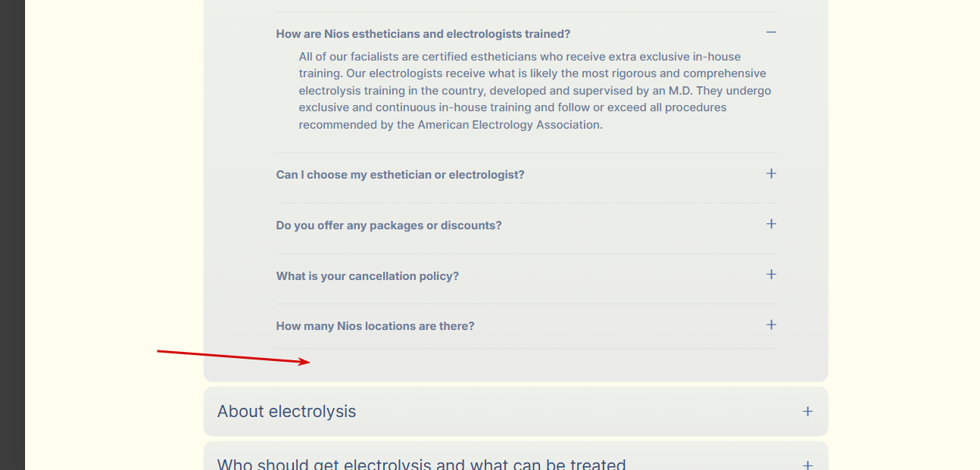This screenshot has height=470, width=980.
Task: Toggle 'Can I choose my esthetician or electrologist?' question
Action: click(x=400, y=175)
